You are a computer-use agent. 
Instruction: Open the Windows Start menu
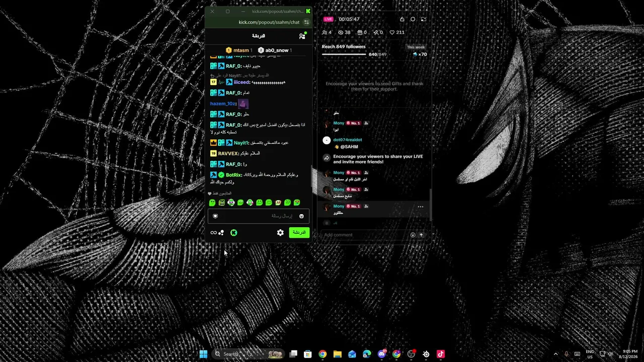pyautogui.click(x=203, y=354)
